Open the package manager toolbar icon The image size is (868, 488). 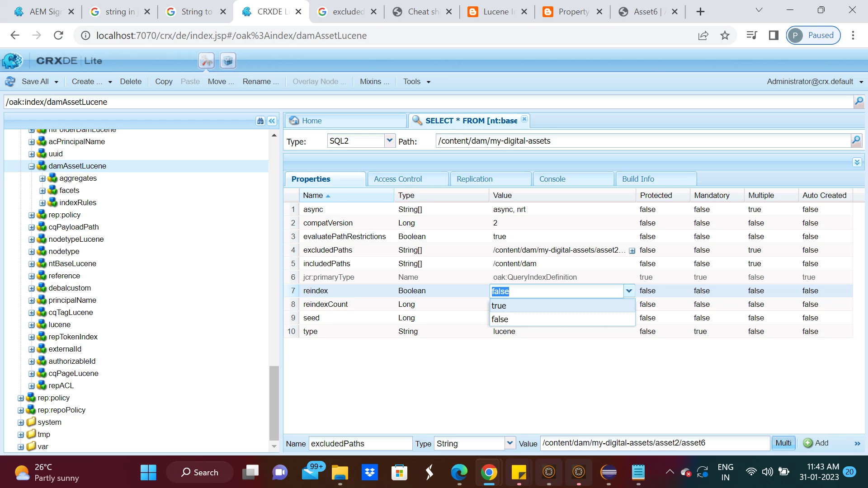(228, 61)
